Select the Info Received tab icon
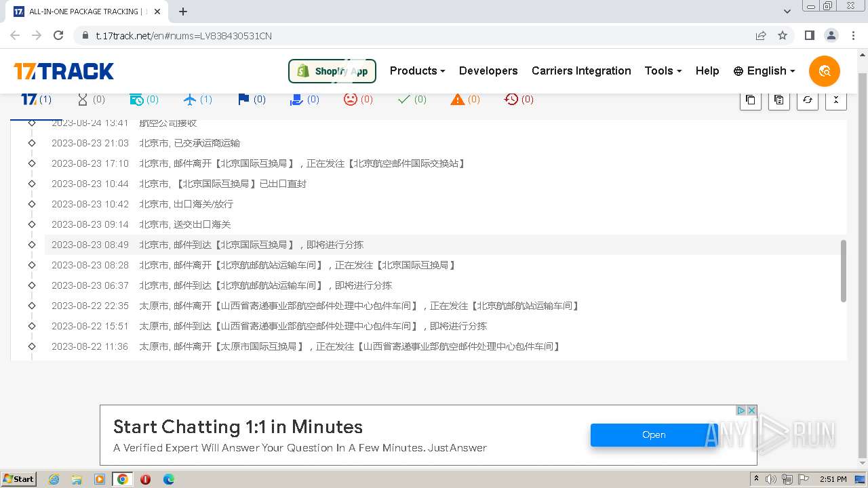This screenshot has width=868, height=488. coord(144,100)
